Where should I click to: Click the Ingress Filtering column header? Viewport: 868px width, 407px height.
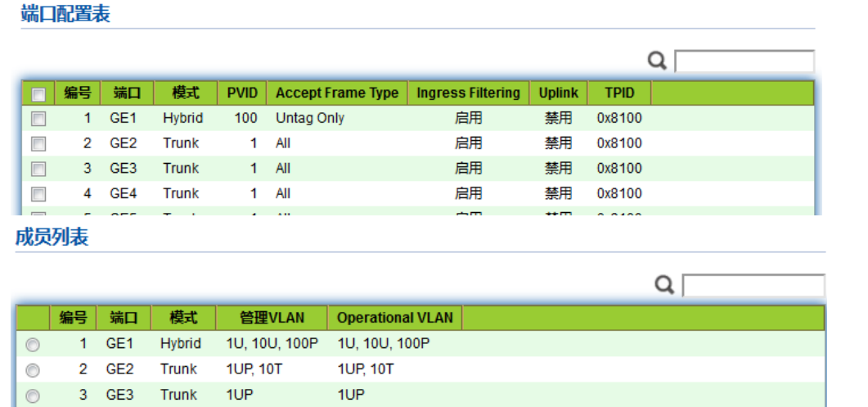pyautogui.click(x=468, y=93)
